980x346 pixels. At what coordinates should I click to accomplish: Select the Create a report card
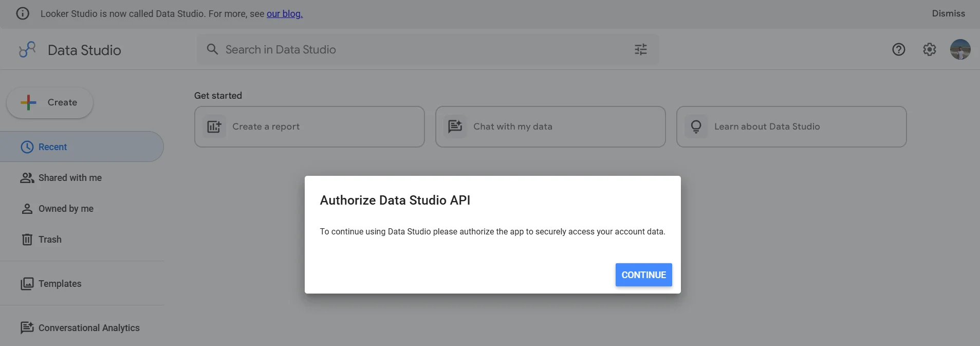pos(309,126)
